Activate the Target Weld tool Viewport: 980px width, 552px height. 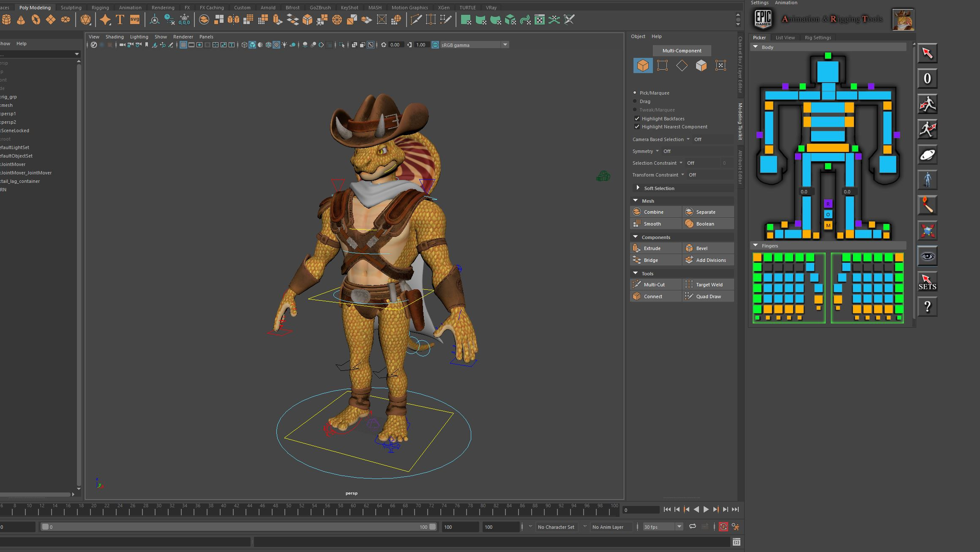(708, 285)
